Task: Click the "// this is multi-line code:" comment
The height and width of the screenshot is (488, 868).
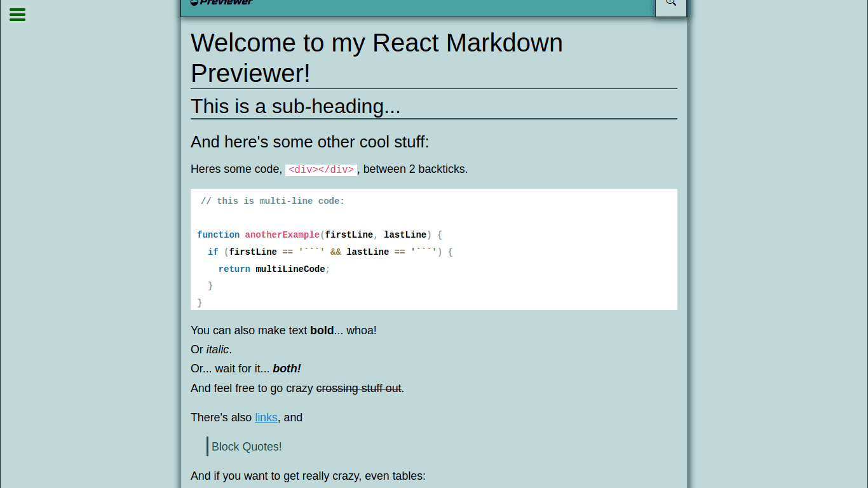Action: point(273,201)
